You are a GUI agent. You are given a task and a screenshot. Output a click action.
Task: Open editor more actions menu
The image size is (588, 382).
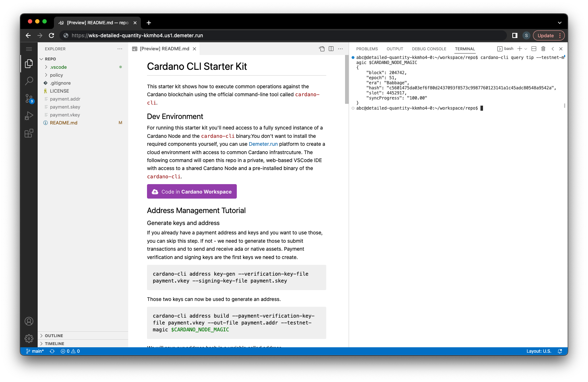click(x=340, y=49)
